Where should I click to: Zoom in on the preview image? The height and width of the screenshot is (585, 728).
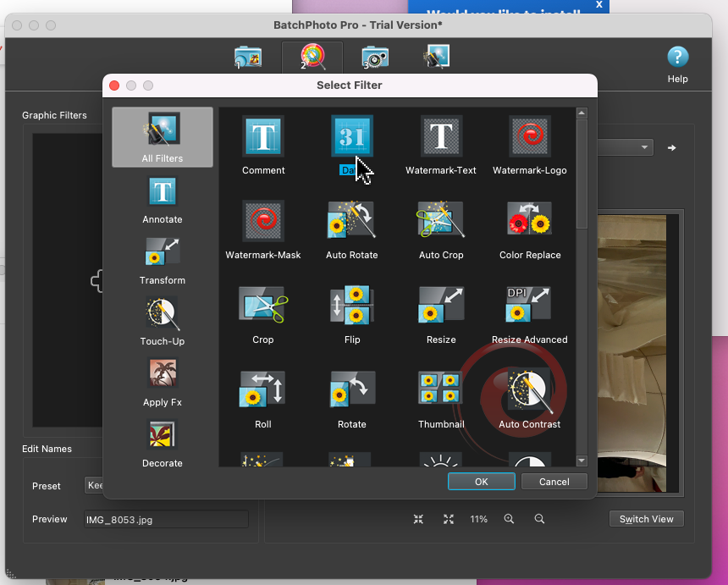(x=509, y=519)
